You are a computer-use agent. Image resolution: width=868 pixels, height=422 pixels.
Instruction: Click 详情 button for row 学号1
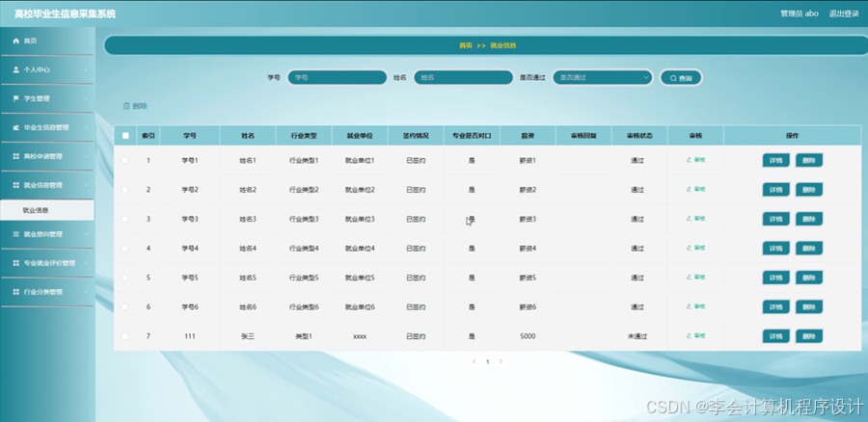pyautogui.click(x=776, y=160)
